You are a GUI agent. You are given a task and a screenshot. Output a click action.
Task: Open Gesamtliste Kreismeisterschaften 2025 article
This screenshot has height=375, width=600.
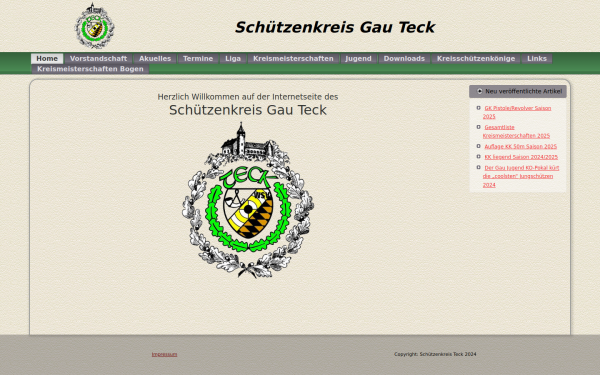pos(516,131)
